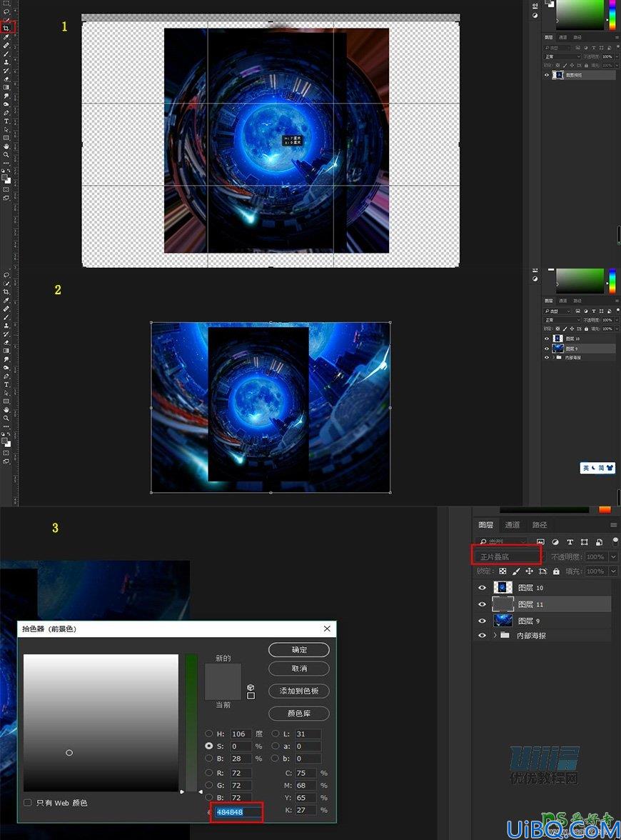The height and width of the screenshot is (840, 621).
Task: Select the R red radio button
Action: pos(208,773)
